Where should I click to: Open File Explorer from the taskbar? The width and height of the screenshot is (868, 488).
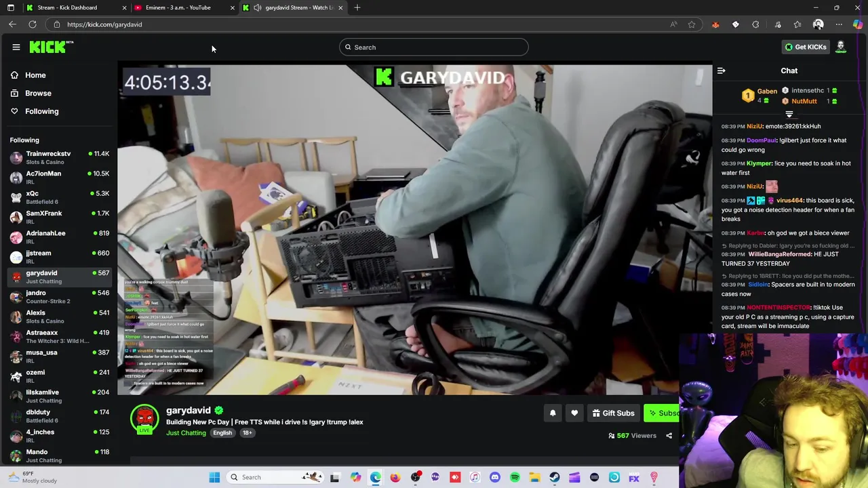click(x=534, y=477)
